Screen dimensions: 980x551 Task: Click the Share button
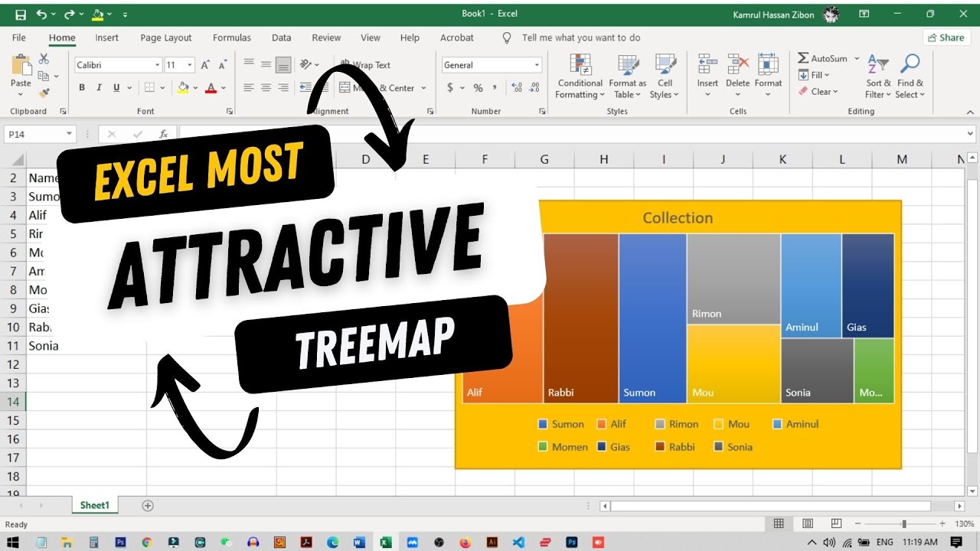[x=945, y=37]
